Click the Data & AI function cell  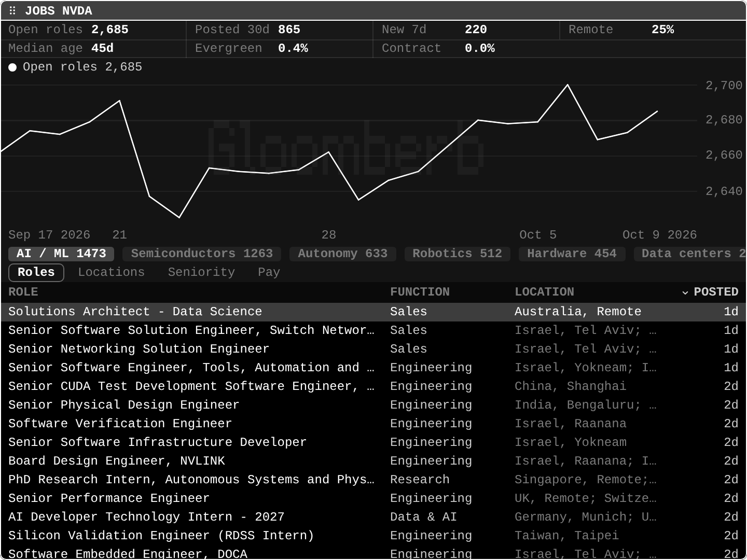423,517
